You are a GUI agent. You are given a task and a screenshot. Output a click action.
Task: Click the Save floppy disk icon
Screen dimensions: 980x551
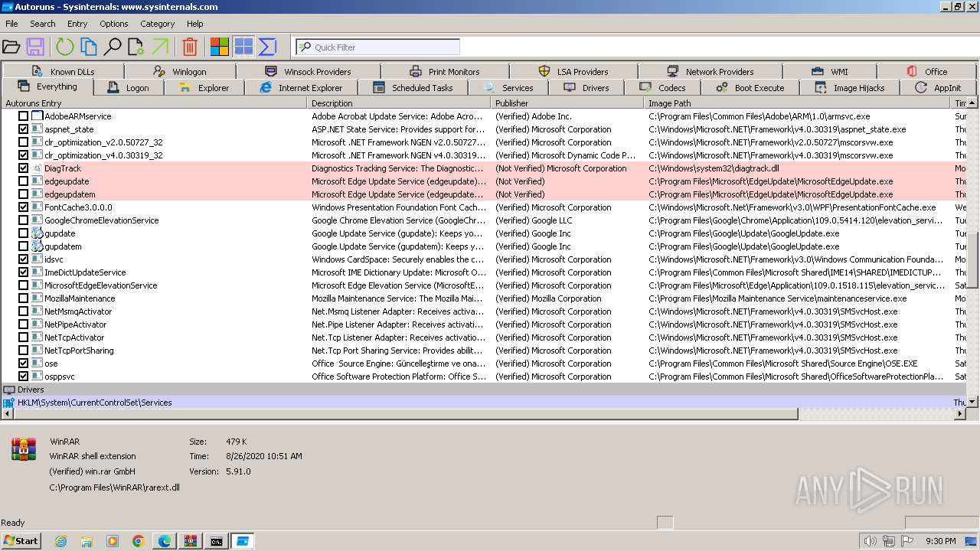pos(35,47)
